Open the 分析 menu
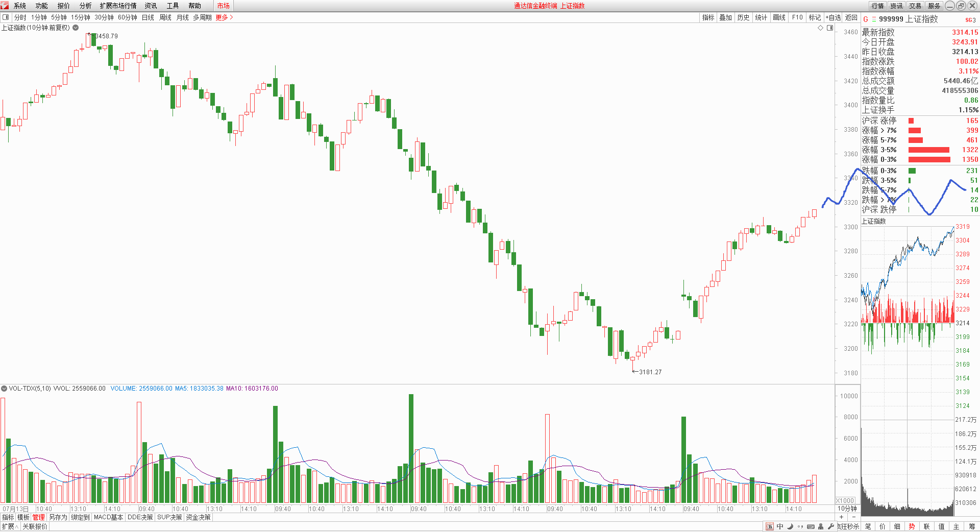Viewport: 980px width, 532px height. pyautogui.click(x=85, y=6)
